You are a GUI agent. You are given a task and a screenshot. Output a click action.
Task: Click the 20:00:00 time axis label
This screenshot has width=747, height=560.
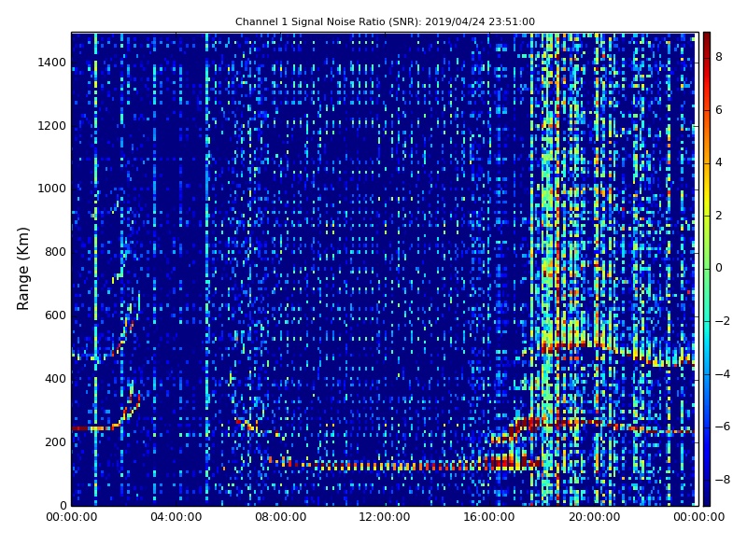coord(594,517)
